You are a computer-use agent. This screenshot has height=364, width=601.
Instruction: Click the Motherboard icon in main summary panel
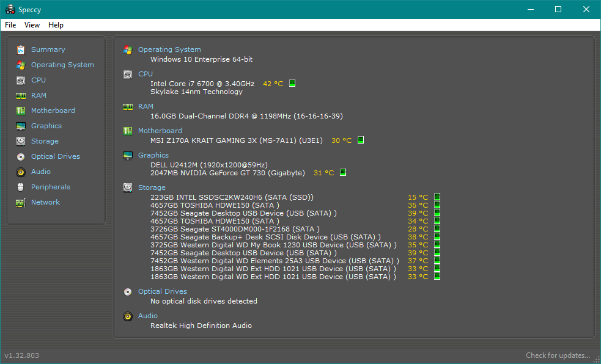pyautogui.click(x=128, y=131)
